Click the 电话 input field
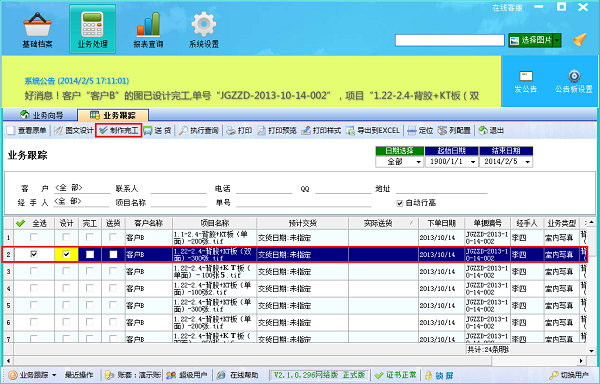 click(264, 188)
